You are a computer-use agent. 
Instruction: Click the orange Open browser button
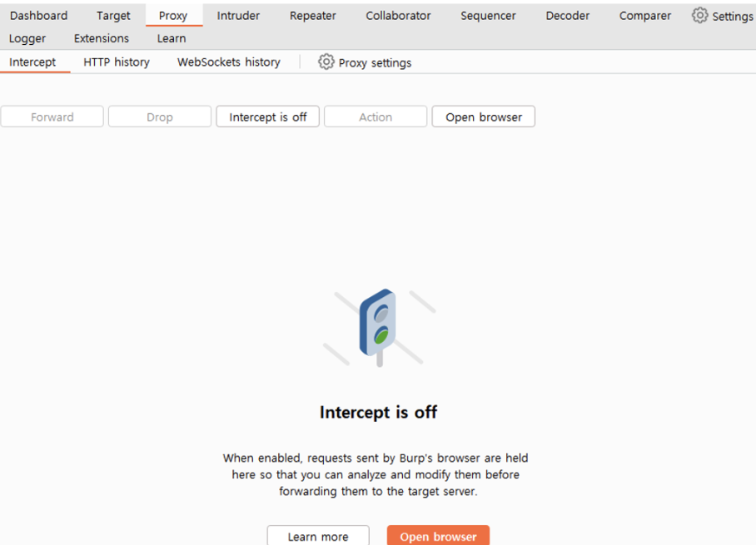[438, 536]
